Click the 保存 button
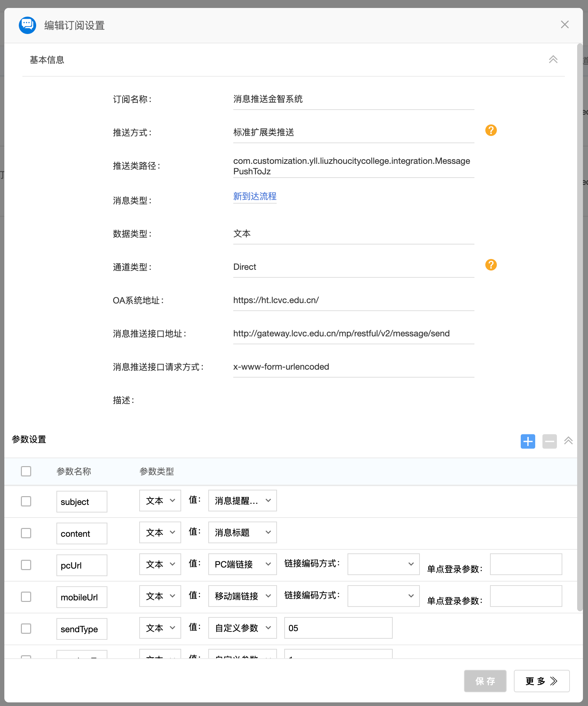The image size is (588, 706). point(485,681)
